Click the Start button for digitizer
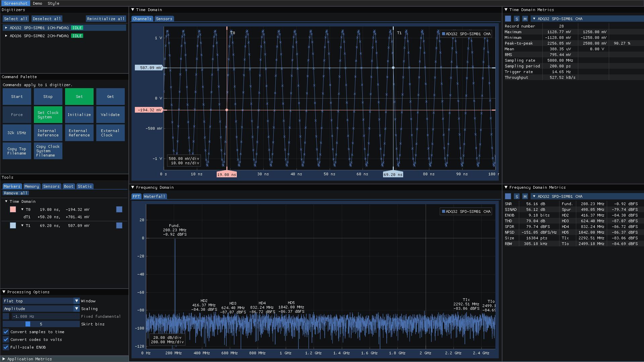Image resolution: width=644 pixels, height=362 pixels. (x=16, y=96)
